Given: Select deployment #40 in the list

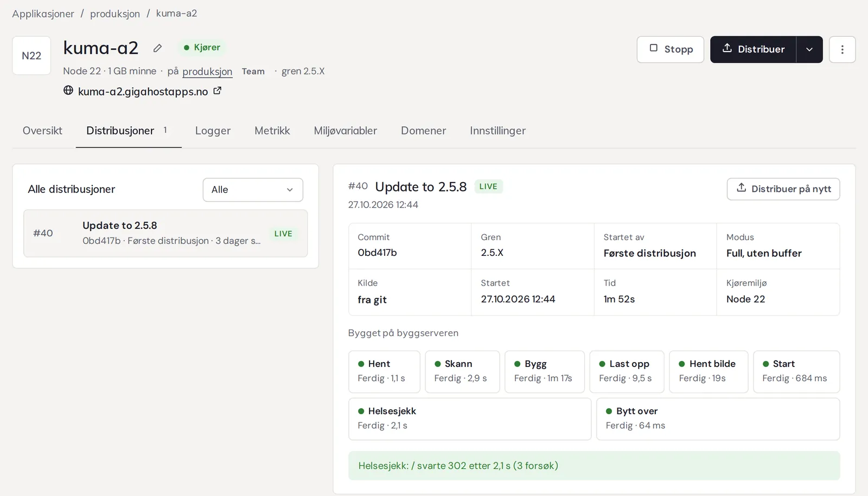Looking at the screenshot, I should (x=165, y=233).
